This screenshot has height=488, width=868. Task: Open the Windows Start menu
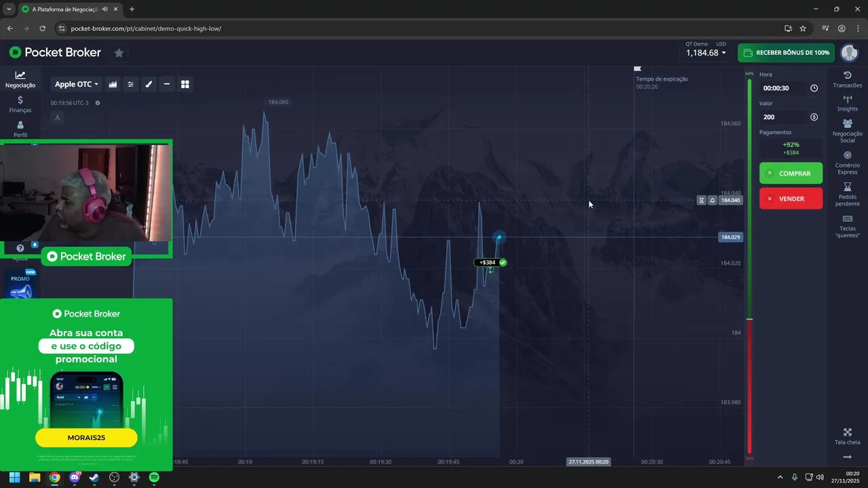pos(14,477)
